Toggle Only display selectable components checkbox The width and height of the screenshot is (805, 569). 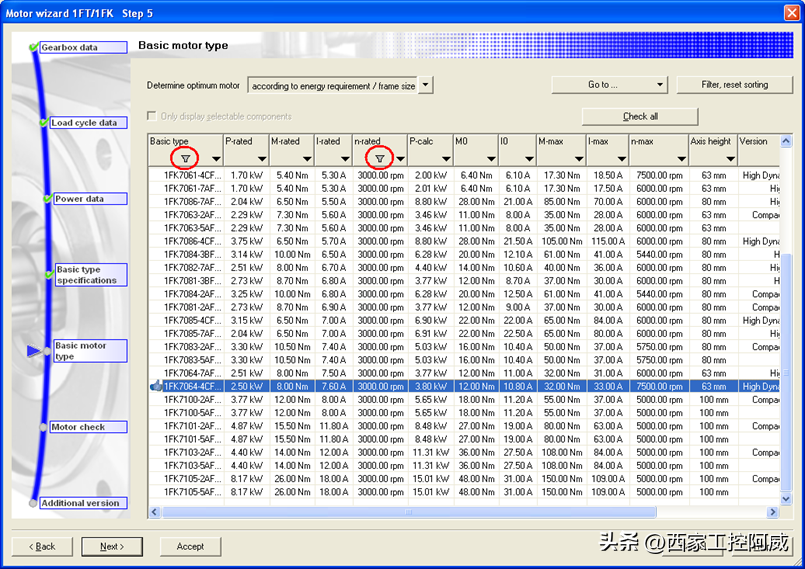coord(153,116)
